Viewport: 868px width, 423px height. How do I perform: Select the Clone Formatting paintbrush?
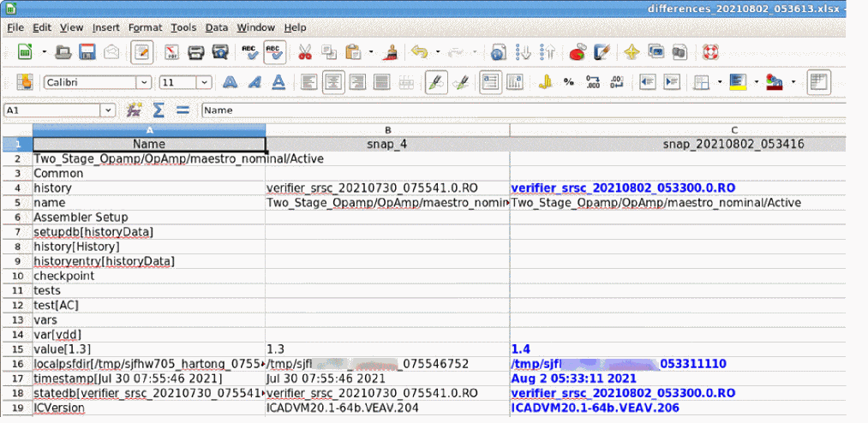[x=389, y=52]
